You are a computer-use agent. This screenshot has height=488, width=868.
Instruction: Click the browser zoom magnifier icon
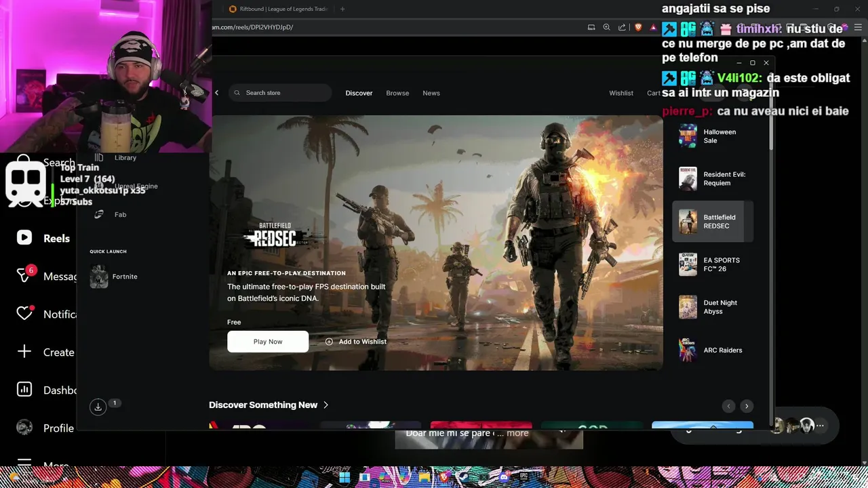click(607, 27)
